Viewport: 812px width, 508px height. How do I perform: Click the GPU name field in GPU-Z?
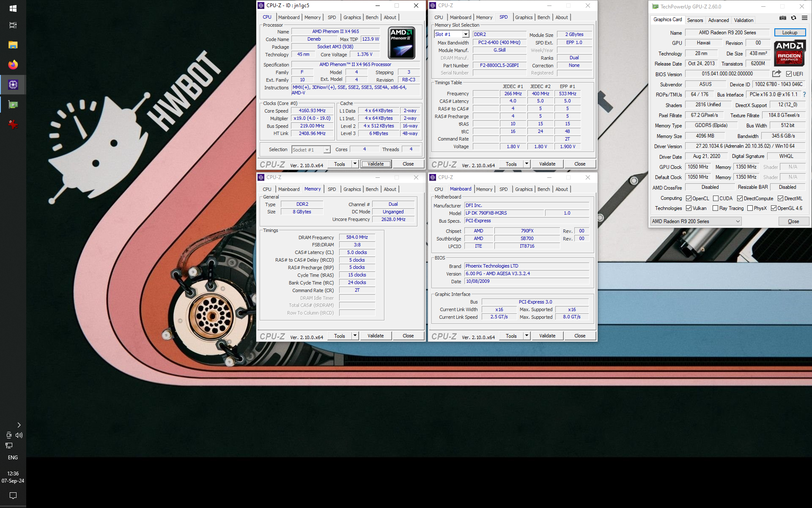pyautogui.click(x=727, y=33)
